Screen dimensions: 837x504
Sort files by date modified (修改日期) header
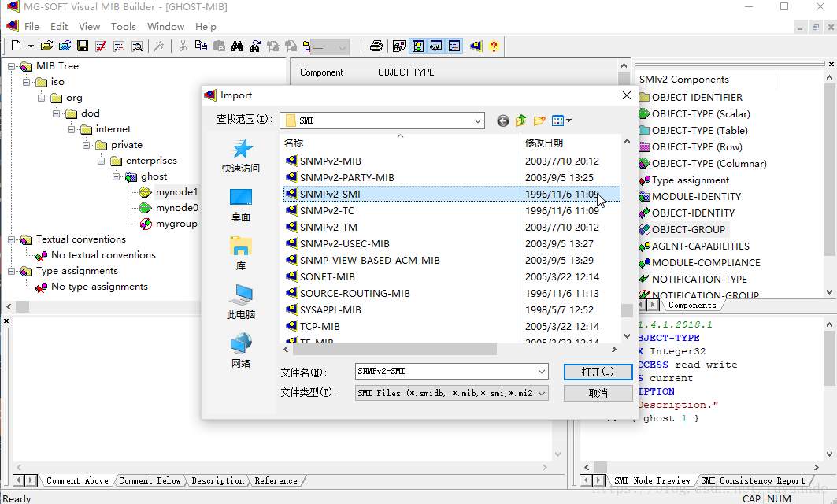pos(570,143)
